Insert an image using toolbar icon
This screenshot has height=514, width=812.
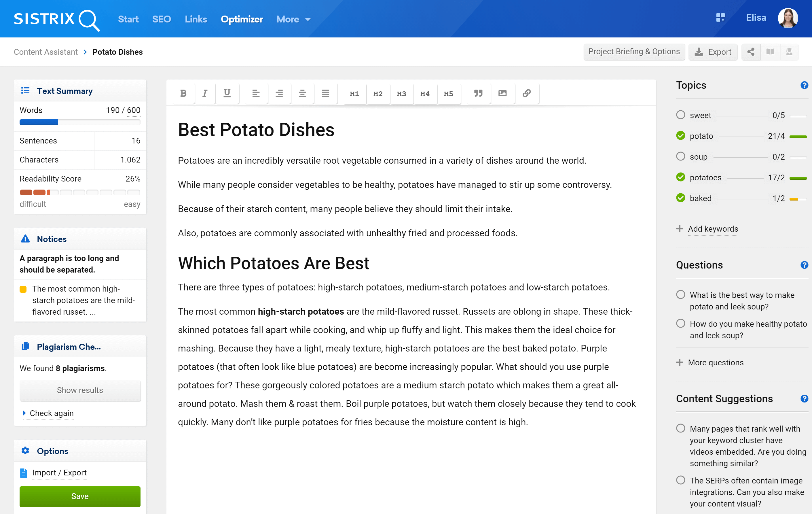click(x=502, y=93)
